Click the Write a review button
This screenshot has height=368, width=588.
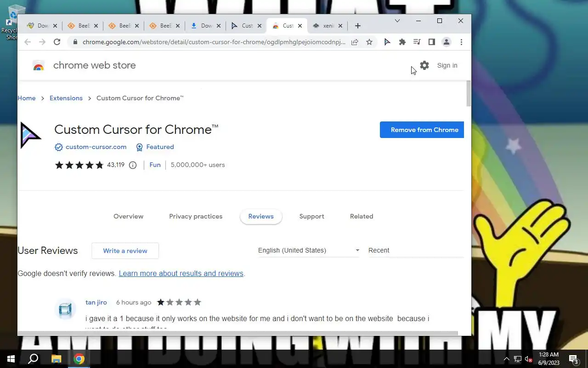tap(125, 251)
